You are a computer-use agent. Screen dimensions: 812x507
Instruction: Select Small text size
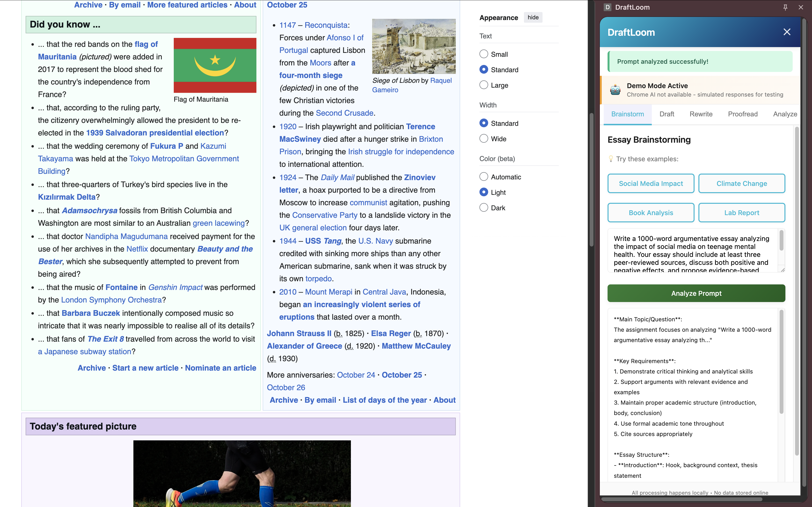tap(484, 54)
